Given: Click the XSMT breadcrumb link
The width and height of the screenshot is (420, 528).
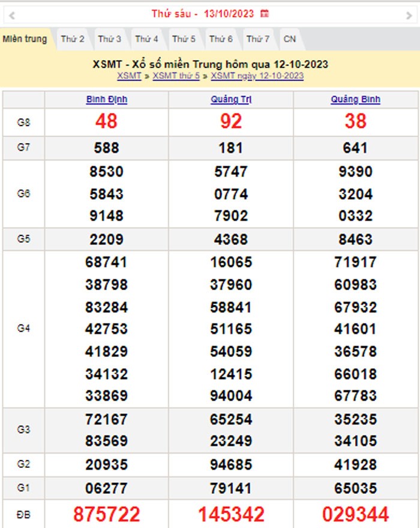Looking at the screenshot, I should (x=129, y=76).
